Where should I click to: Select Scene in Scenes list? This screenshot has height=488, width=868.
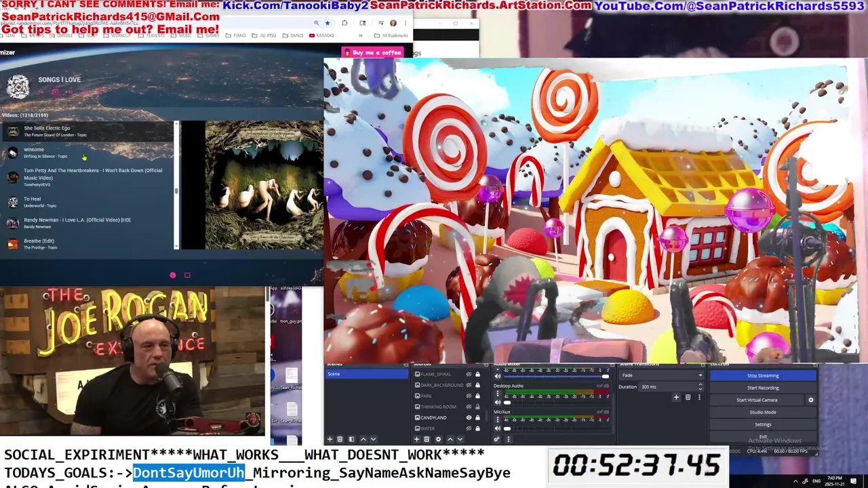367,374
